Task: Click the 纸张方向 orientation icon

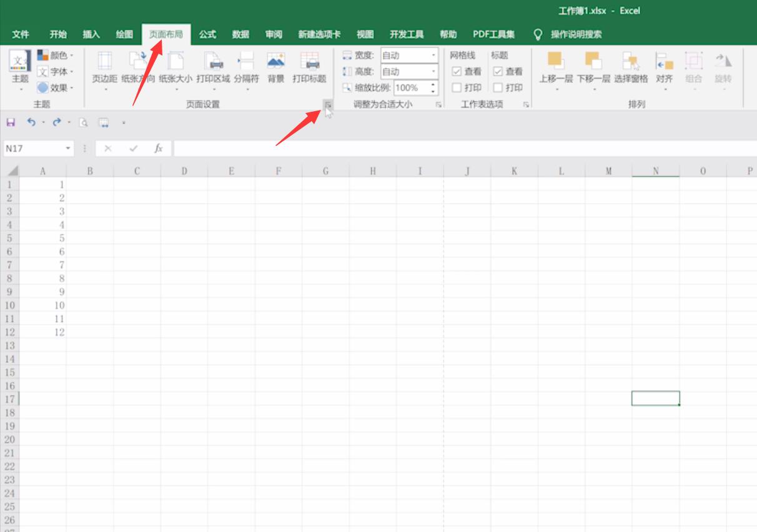Action: click(138, 61)
